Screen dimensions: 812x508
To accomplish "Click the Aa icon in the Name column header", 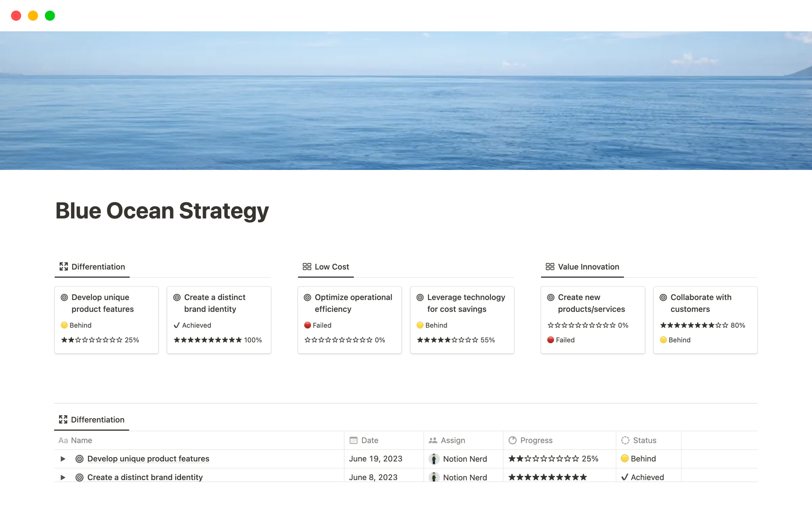I will [x=63, y=440].
